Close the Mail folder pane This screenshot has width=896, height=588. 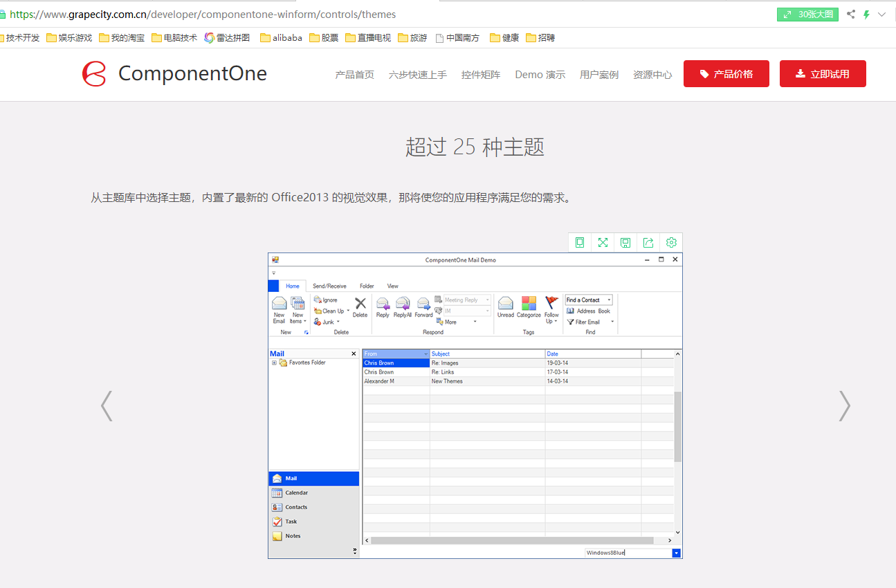354,353
